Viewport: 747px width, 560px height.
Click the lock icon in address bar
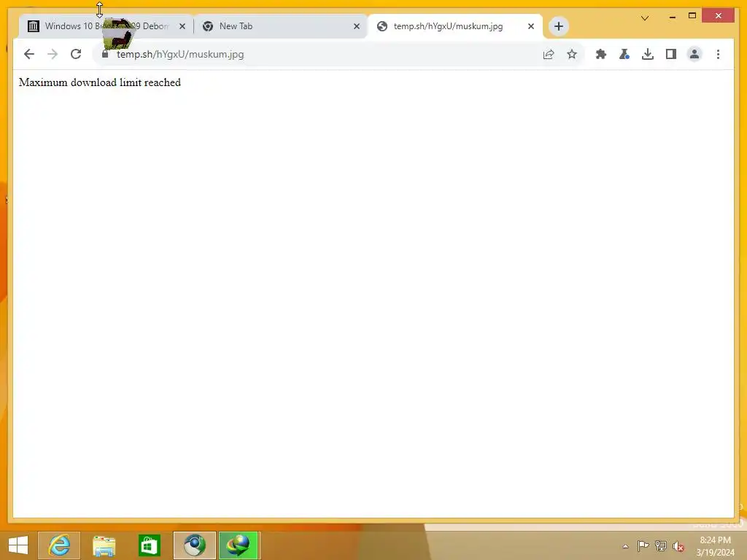point(105,54)
